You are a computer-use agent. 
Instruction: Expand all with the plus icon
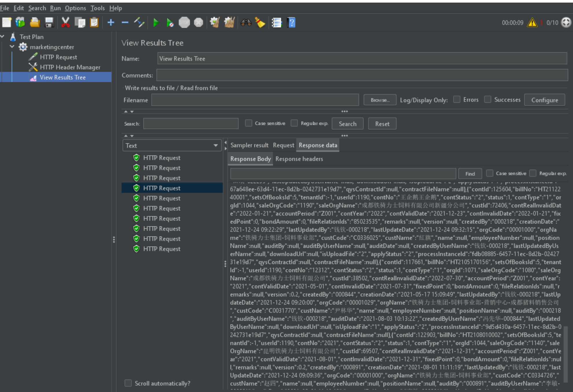click(111, 22)
